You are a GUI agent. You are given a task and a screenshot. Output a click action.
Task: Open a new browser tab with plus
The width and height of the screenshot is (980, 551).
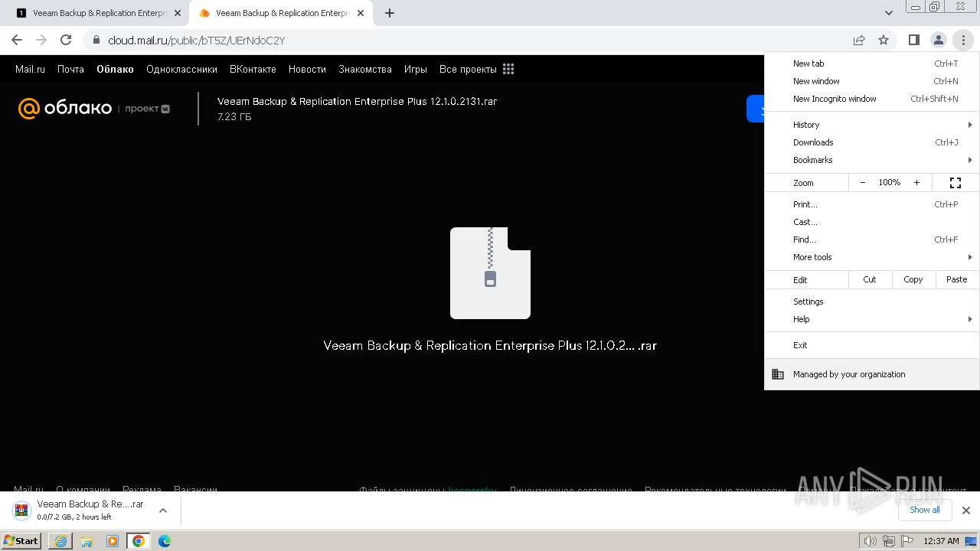(390, 13)
